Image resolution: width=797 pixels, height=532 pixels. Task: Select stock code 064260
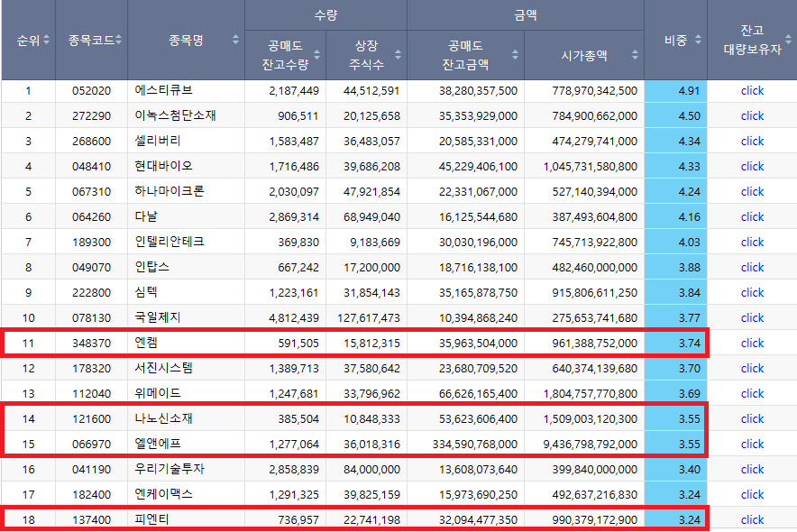(x=91, y=217)
